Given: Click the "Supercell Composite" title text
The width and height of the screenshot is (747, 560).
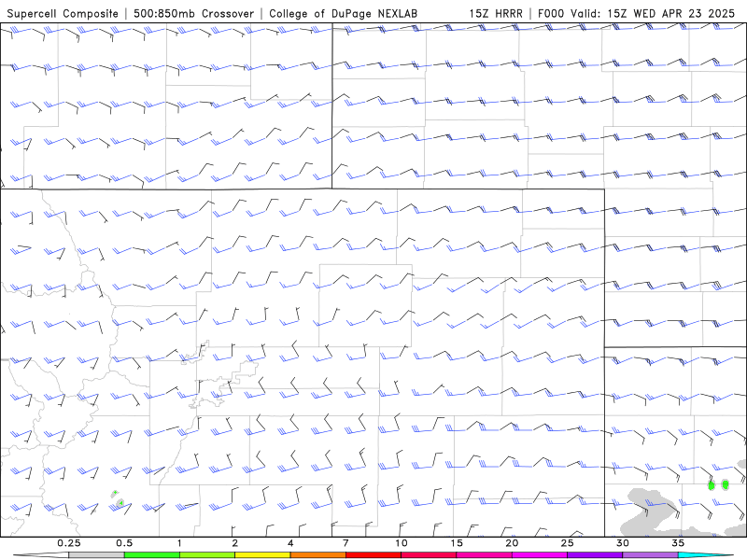Looking at the screenshot, I should [63, 13].
